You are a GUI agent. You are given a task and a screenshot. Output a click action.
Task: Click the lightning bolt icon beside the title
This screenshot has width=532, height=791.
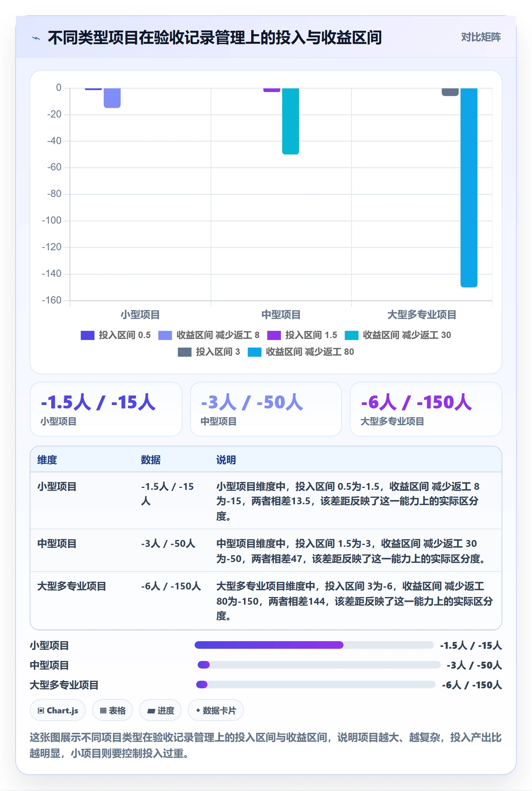click(36, 38)
